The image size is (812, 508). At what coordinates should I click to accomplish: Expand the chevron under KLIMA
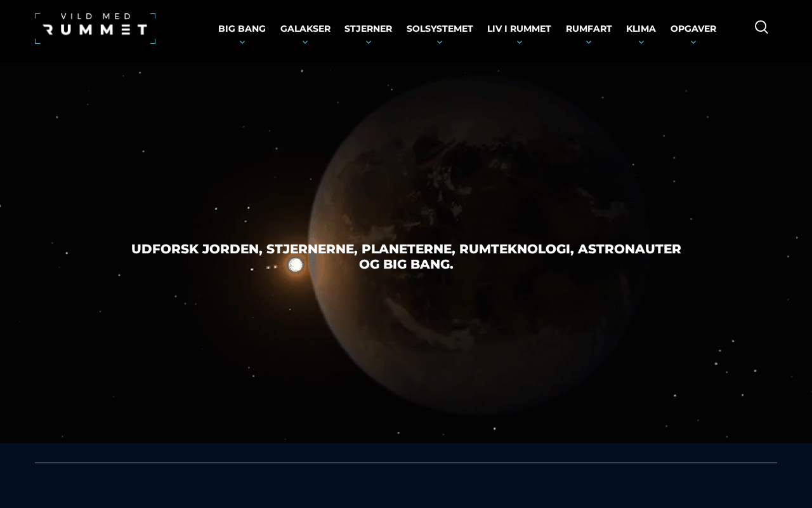coord(641,43)
